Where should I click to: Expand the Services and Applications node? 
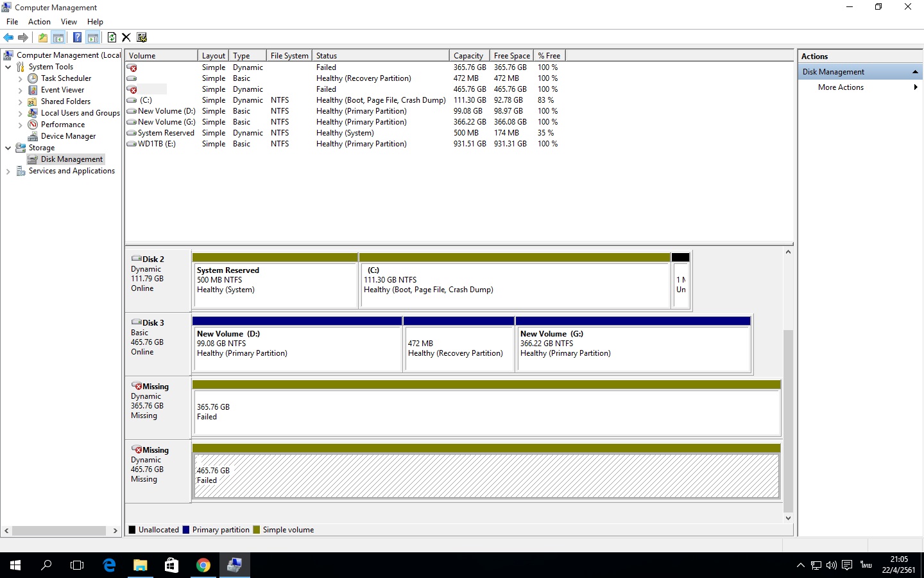click(8, 171)
